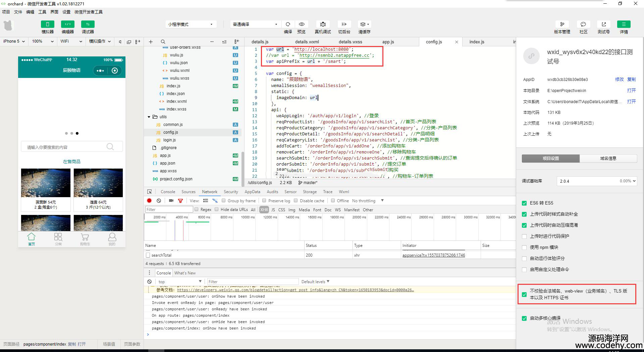Toggle 上传代码时样式自动补全 checkbox
This screenshot has width=644, height=352.
[x=524, y=214]
